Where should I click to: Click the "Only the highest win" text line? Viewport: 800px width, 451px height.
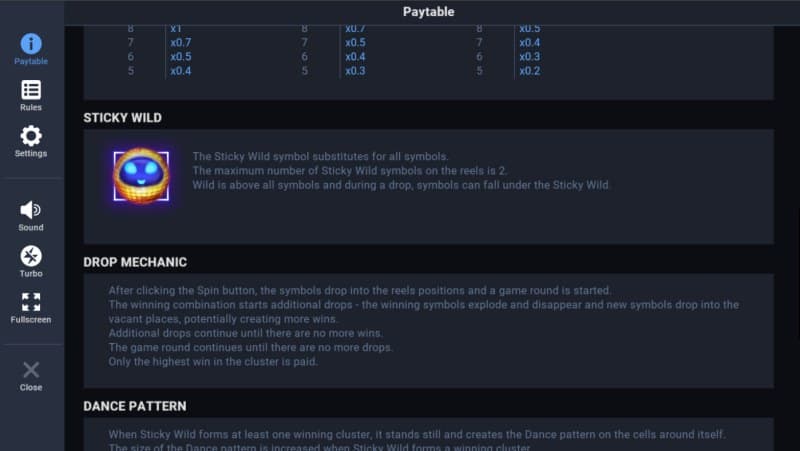point(212,361)
